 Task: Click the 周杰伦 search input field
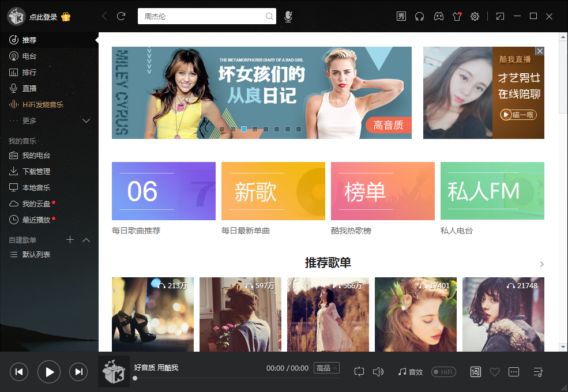point(207,16)
